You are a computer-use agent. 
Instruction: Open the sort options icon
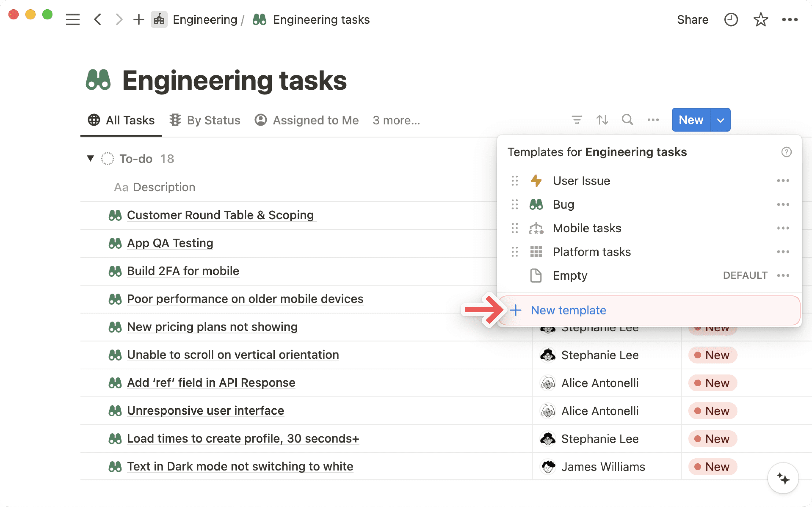(602, 120)
